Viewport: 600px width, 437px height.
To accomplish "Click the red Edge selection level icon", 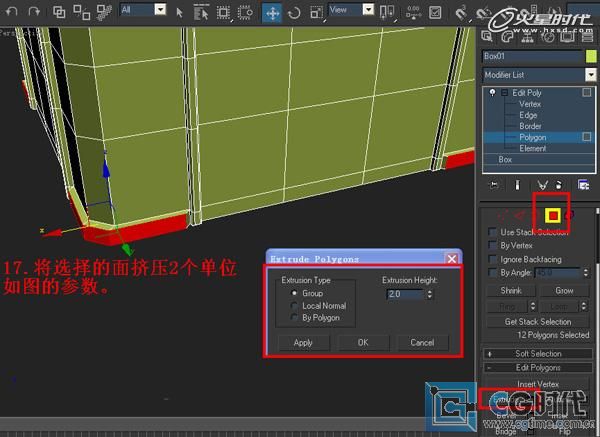I will coord(520,216).
